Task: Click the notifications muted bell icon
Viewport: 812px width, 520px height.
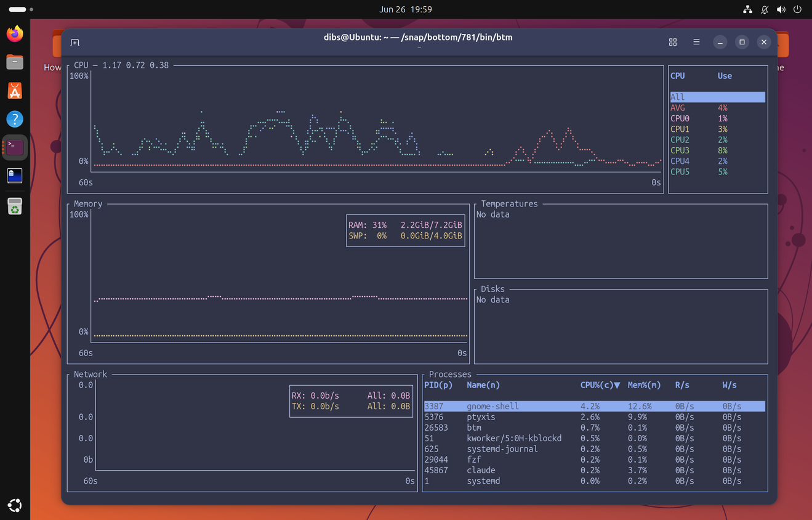Action: pos(765,9)
